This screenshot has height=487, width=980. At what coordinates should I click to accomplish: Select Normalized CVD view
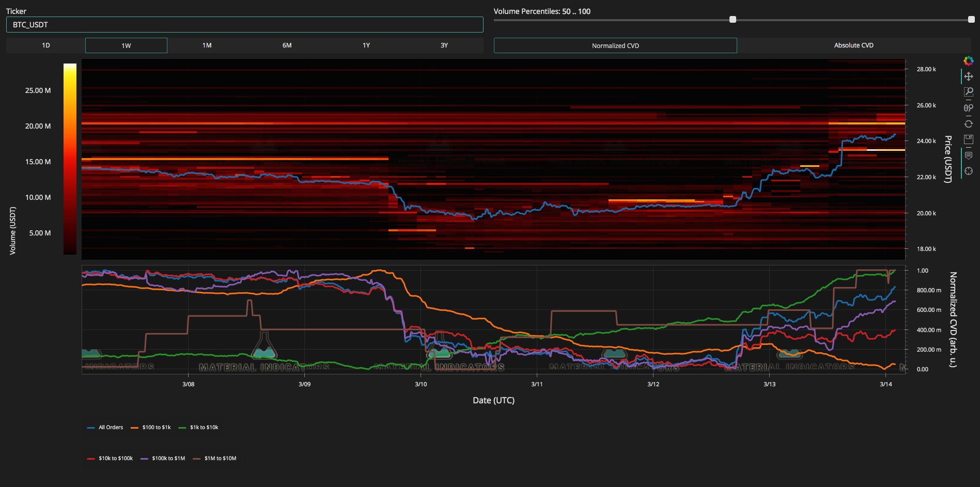pyautogui.click(x=615, y=45)
